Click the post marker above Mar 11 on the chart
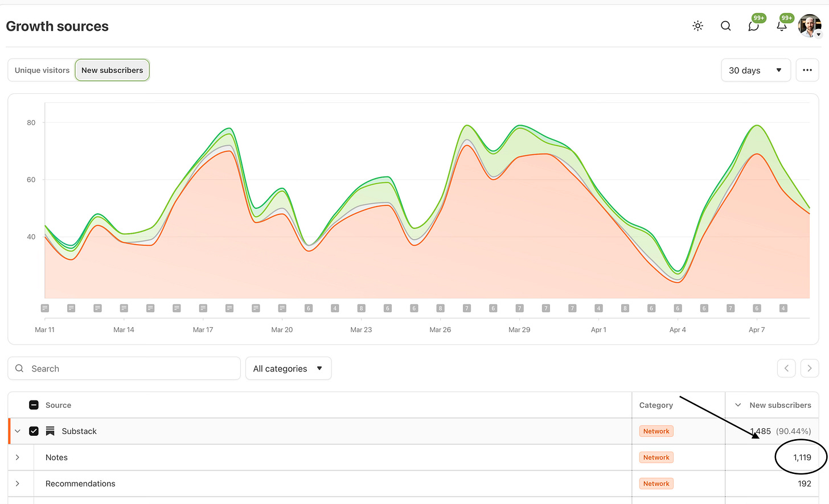The width and height of the screenshot is (829, 504). coord(45,308)
